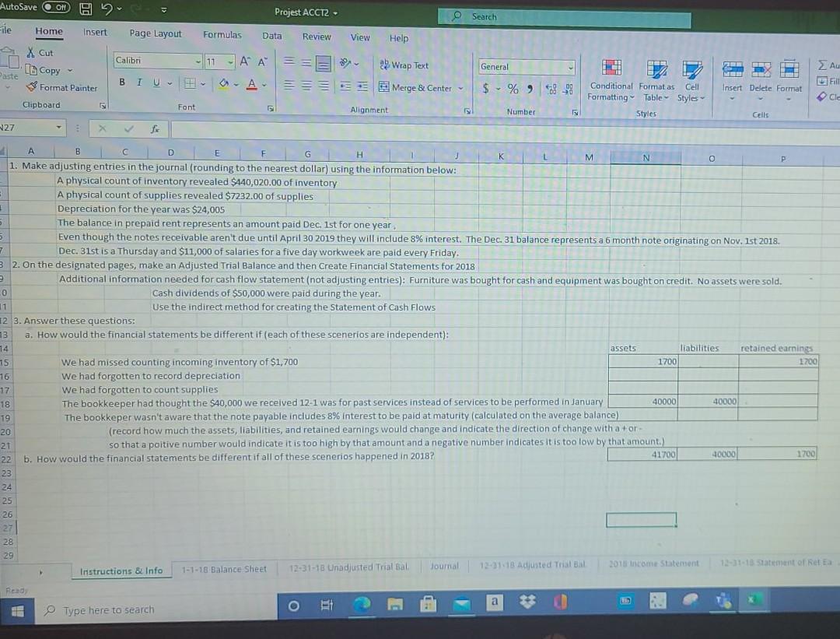Viewport: 840px width, 639px height.
Task: Switch to the Formulas ribbon tab
Action: 222,36
